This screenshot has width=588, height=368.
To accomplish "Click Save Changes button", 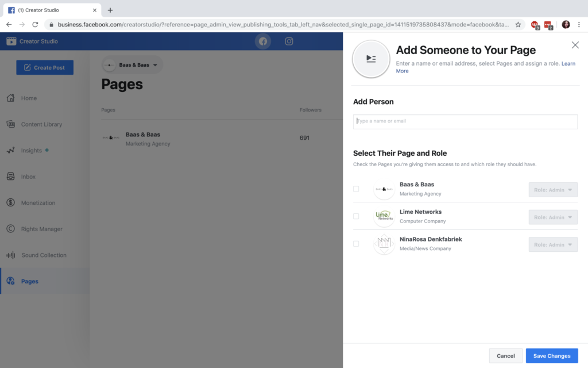I will tap(552, 355).
